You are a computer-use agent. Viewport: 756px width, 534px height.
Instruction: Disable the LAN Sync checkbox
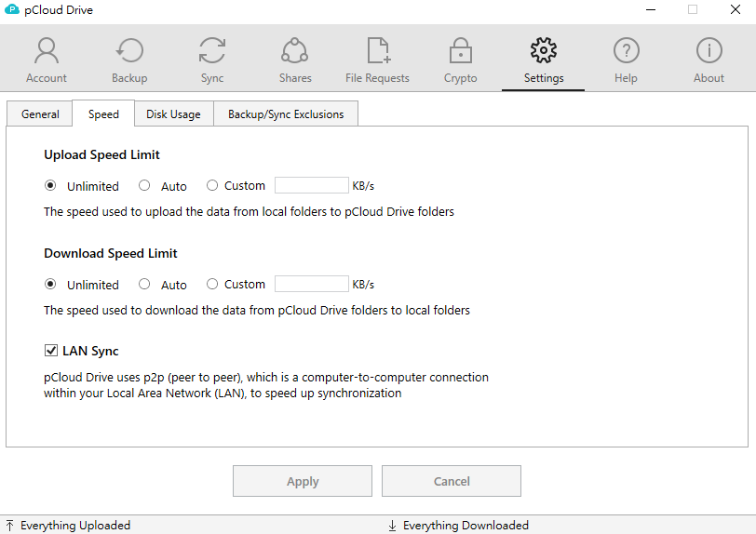click(x=51, y=351)
